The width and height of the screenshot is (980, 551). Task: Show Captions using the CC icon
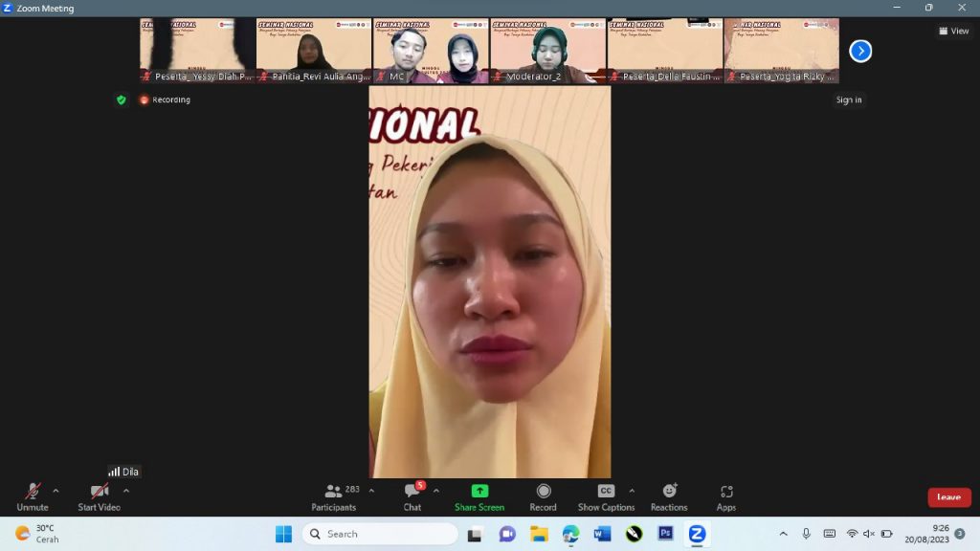point(606,492)
